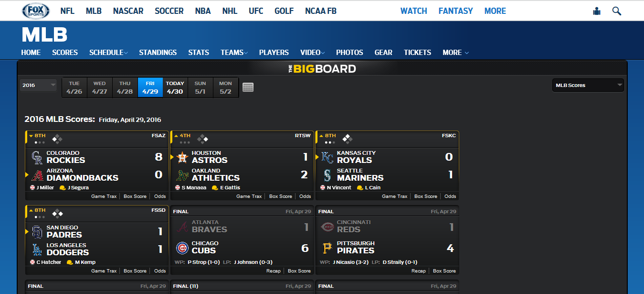View Odds for Royals vs Mariners

pos(450,196)
